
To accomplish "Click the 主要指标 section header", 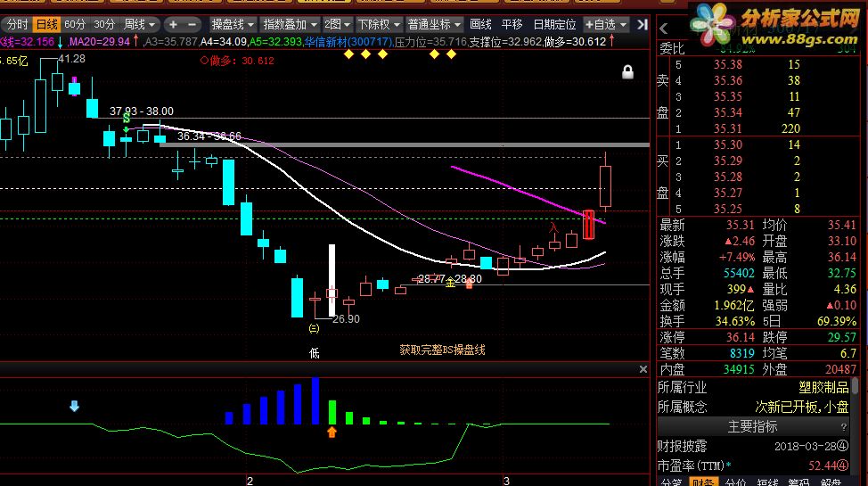I will click(752, 427).
